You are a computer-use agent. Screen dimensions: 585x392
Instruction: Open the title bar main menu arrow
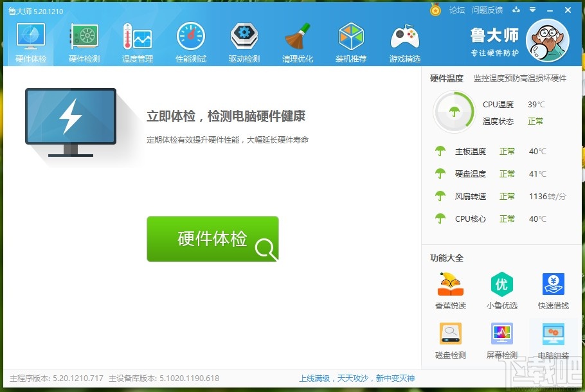click(x=534, y=10)
